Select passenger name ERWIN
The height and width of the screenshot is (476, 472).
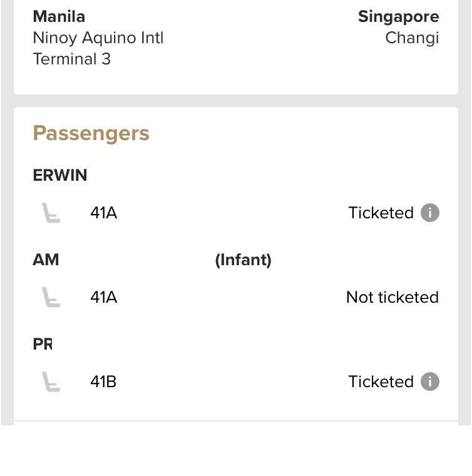click(60, 175)
